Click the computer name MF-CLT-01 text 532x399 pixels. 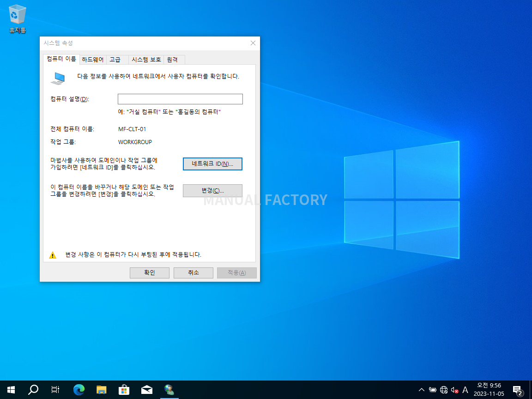click(132, 129)
